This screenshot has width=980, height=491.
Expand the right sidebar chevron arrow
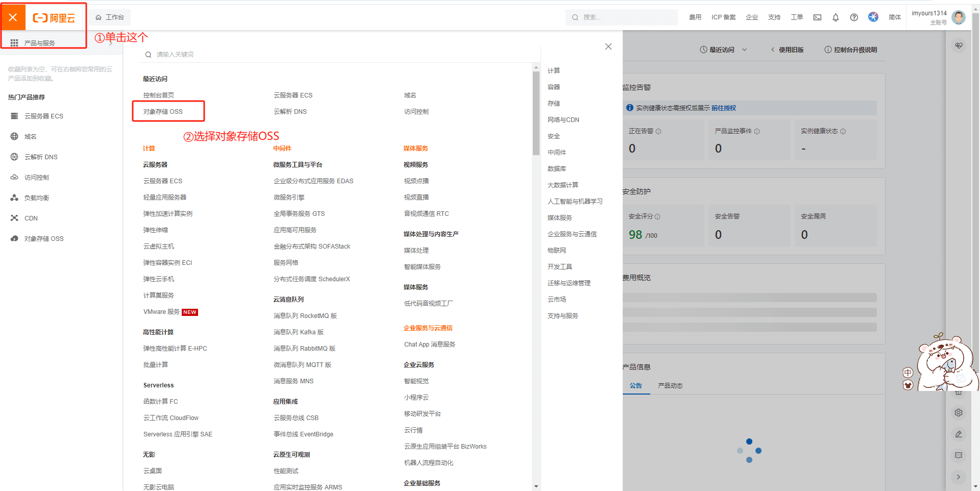pos(959,477)
